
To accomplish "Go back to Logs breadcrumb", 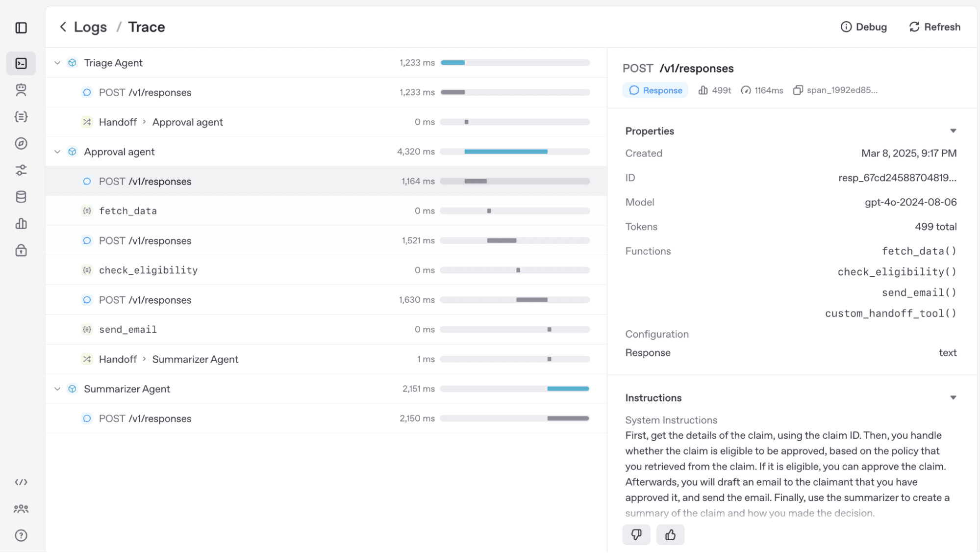I will click(90, 27).
